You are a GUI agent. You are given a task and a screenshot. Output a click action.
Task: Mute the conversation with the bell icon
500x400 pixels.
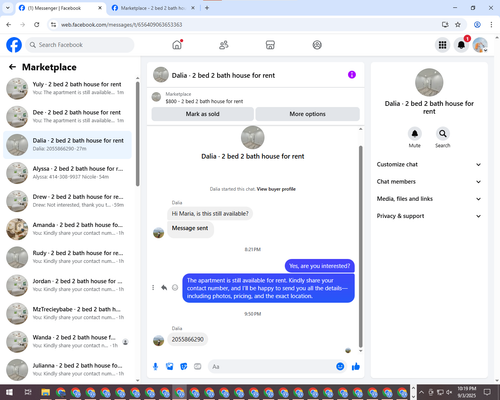415,134
